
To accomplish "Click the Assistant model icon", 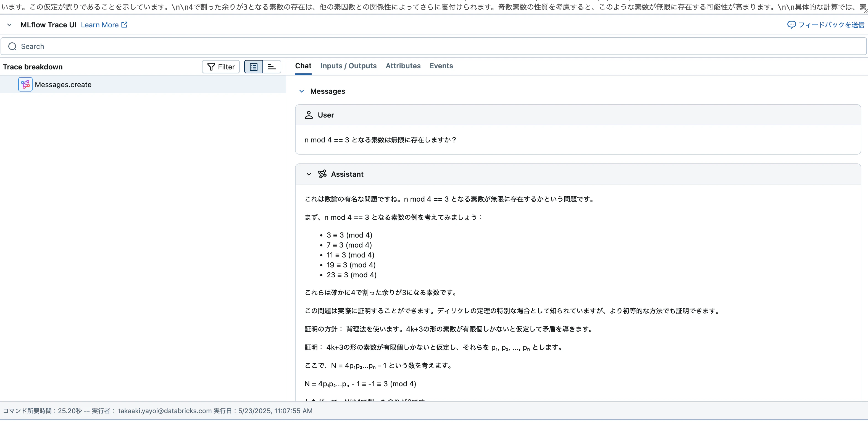I will [x=322, y=174].
